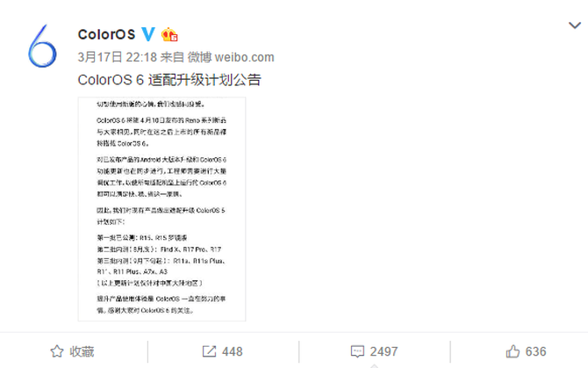
Task: Enlarge the announcement image thumbnail
Action: [x=161, y=209]
